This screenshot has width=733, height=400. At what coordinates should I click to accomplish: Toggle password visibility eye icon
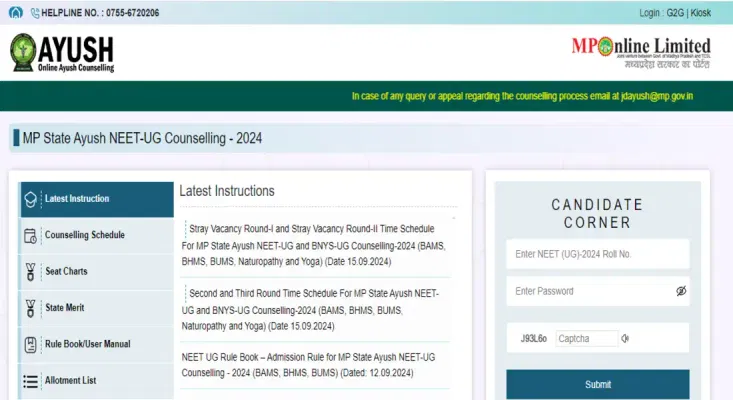coord(680,291)
